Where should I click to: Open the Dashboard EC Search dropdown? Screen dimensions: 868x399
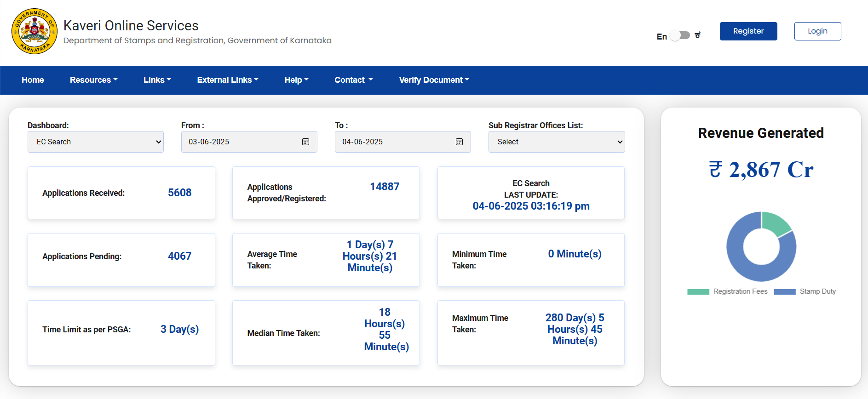point(96,142)
